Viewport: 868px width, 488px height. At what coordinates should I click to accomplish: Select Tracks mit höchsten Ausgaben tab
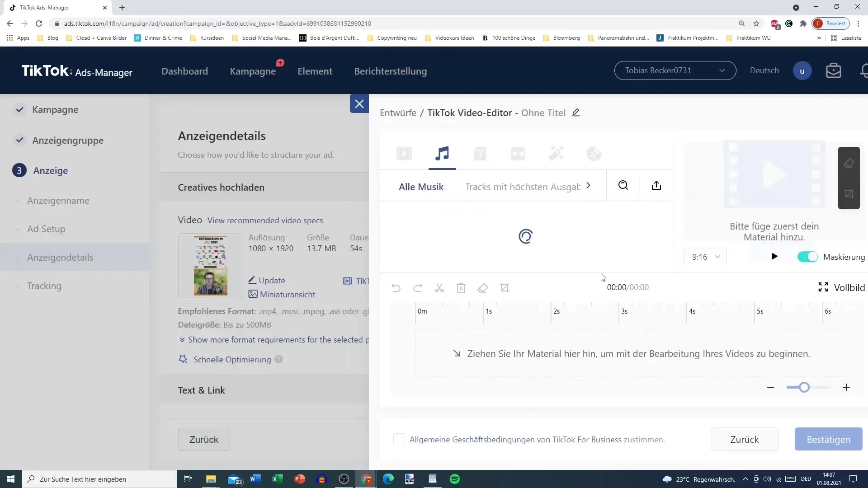tap(523, 187)
